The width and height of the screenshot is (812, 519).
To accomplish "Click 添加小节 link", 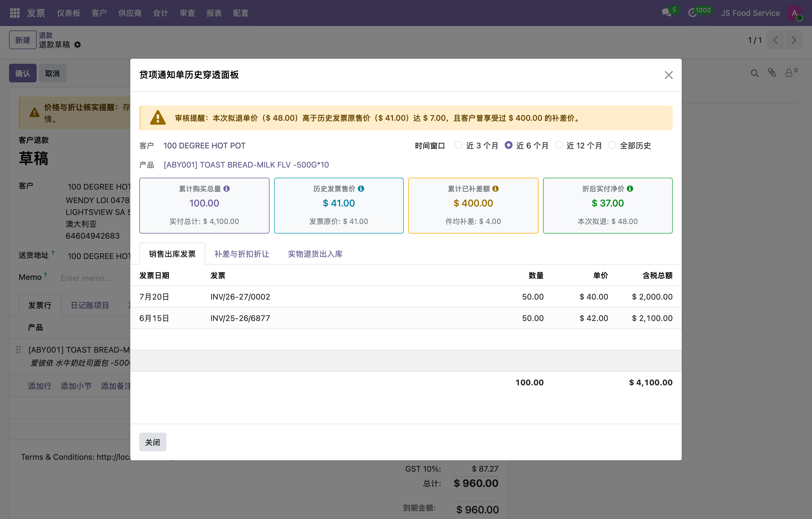I will [x=76, y=386].
